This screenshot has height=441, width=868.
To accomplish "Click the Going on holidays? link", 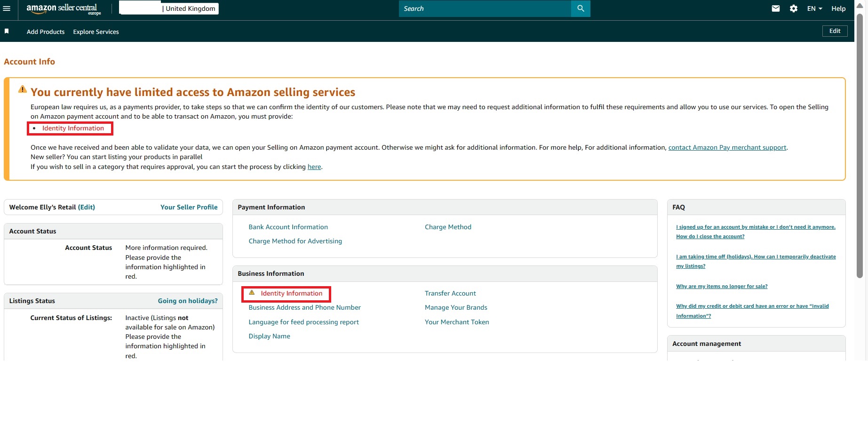I will (x=188, y=301).
